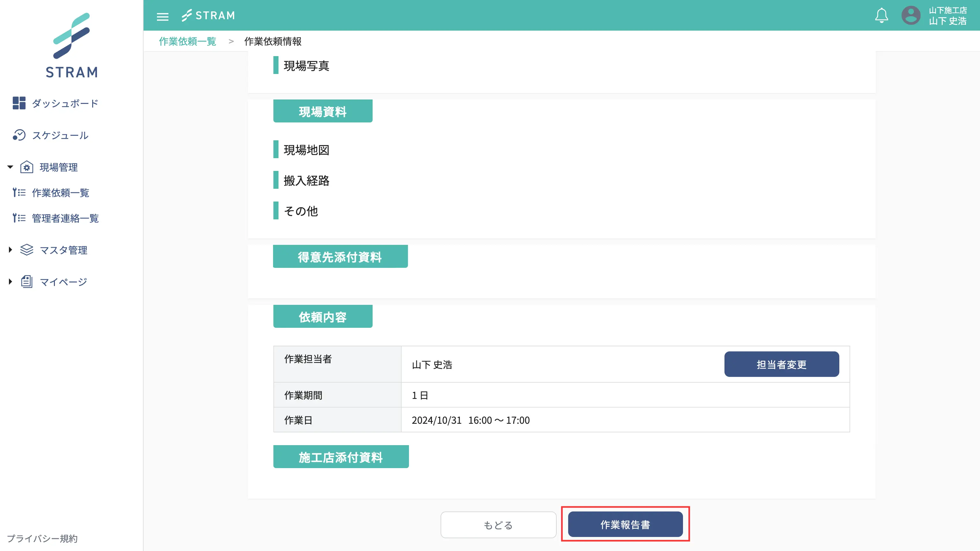Click the schedule clock icon
Screen dimensions: 980x551
pyautogui.click(x=19, y=135)
